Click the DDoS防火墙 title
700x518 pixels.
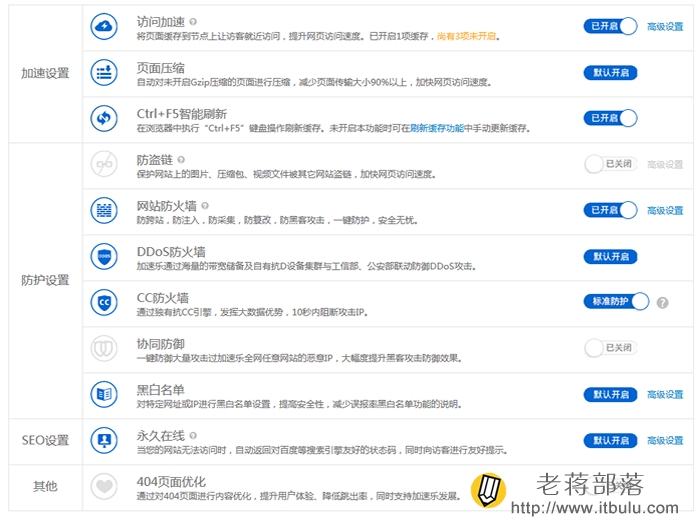(171, 252)
